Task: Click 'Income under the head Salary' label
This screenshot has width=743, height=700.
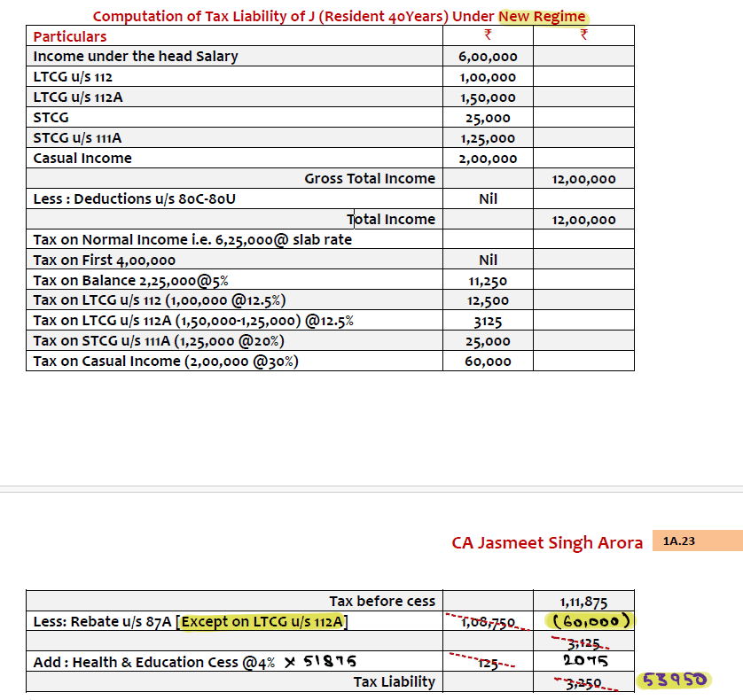Action: pyautogui.click(x=136, y=57)
